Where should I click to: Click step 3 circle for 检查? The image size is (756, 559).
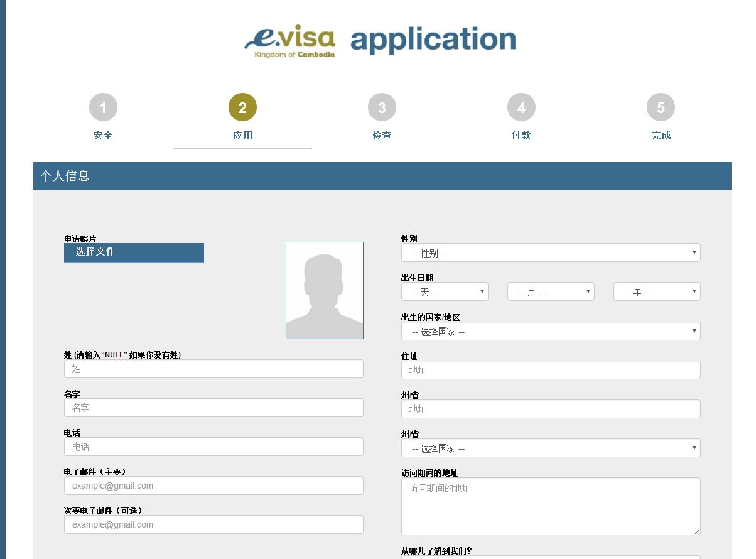point(382,108)
